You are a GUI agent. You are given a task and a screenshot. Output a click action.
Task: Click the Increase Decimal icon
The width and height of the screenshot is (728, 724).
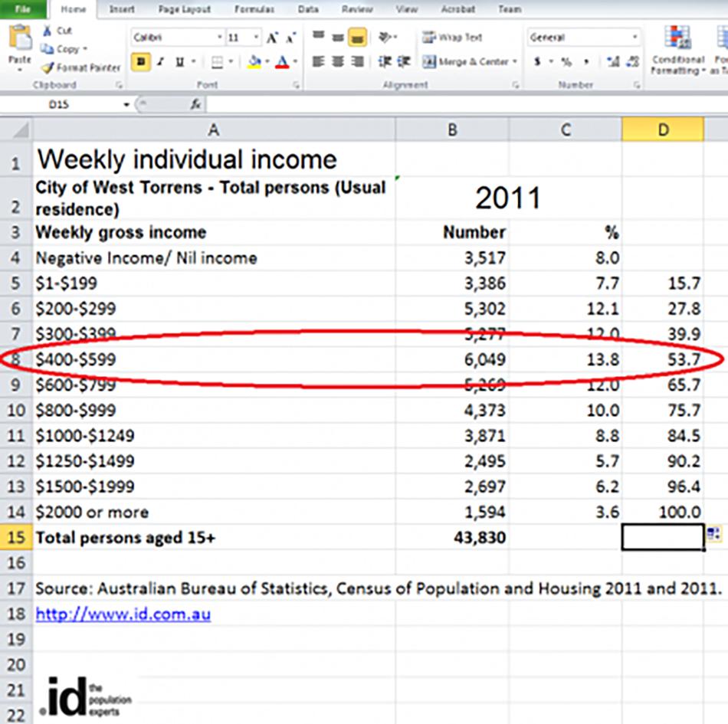click(613, 61)
